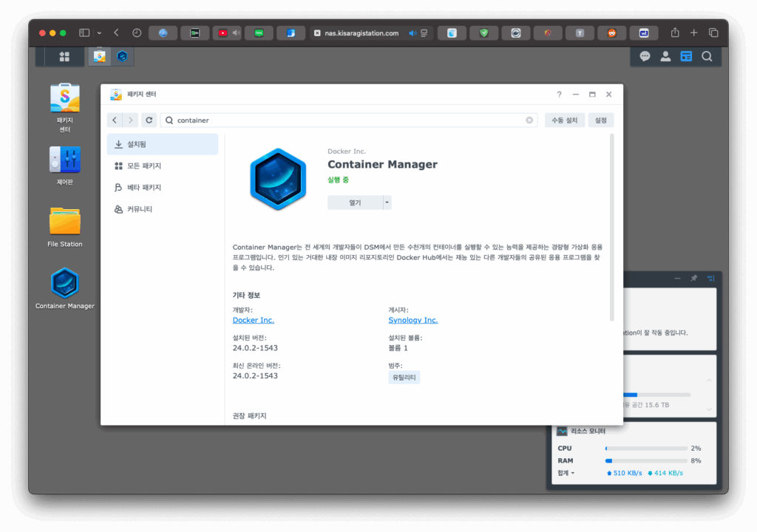This screenshot has height=532, width=757.
Task: Click the Container Manager package logo
Action: tap(278, 179)
